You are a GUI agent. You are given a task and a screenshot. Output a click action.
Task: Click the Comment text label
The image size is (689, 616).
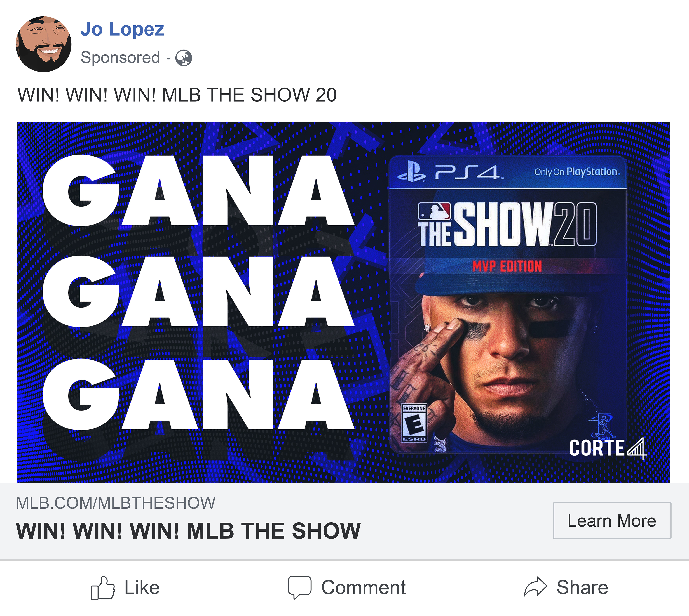(x=363, y=587)
